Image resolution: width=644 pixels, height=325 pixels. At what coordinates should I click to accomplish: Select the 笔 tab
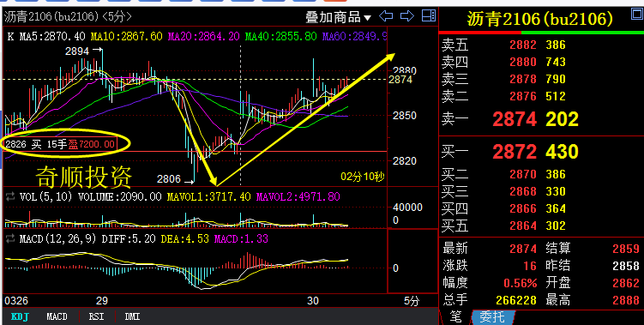pos(455,316)
